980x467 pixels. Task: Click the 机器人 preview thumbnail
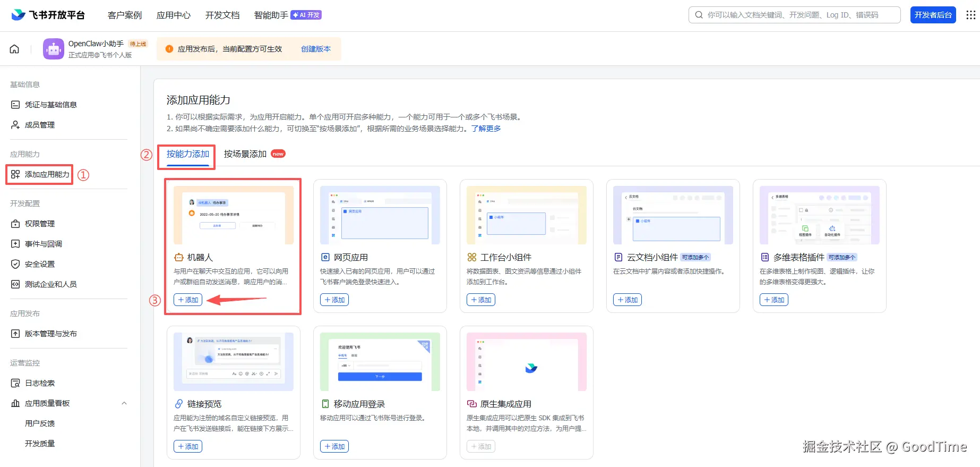click(234, 215)
